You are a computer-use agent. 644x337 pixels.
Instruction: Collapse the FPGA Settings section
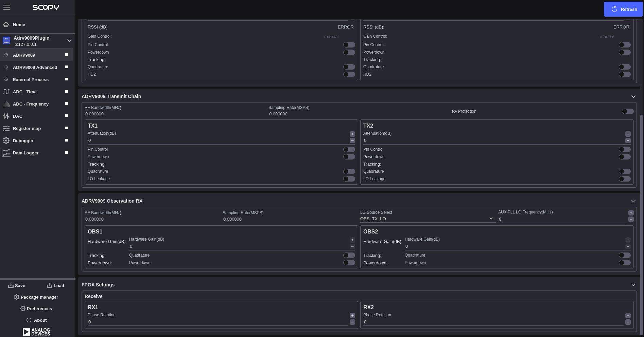pos(633,285)
